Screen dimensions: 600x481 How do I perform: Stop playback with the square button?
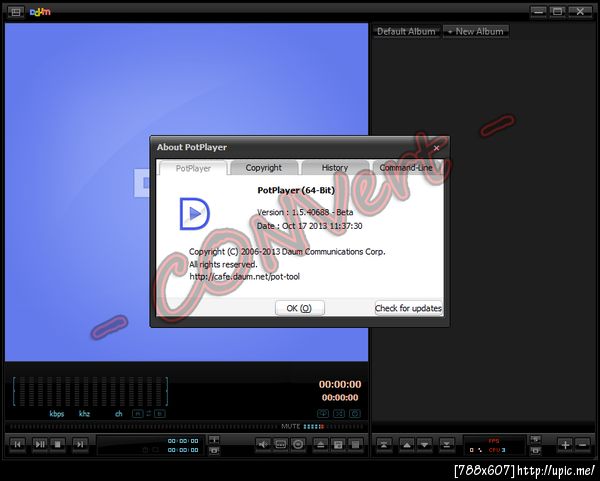pyautogui.click(x=58, y=444)
